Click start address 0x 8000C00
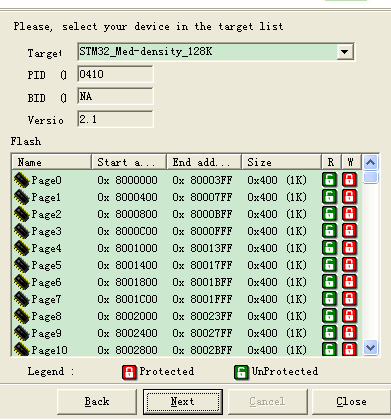The image size is (391, 420). tap(127, 231)
